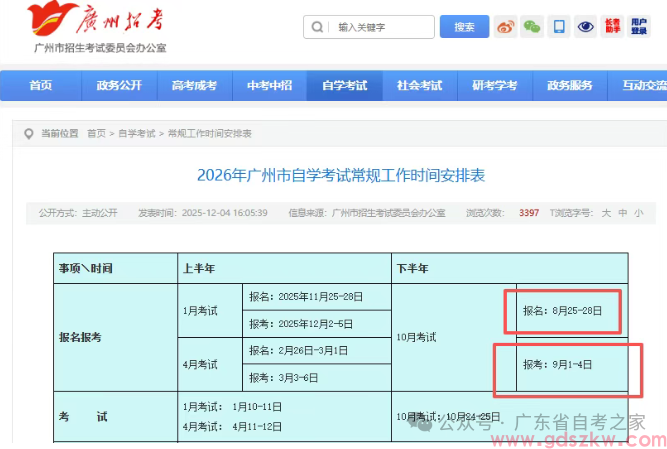Toggle the accessibility eye icon

click(x=585, y=27)
